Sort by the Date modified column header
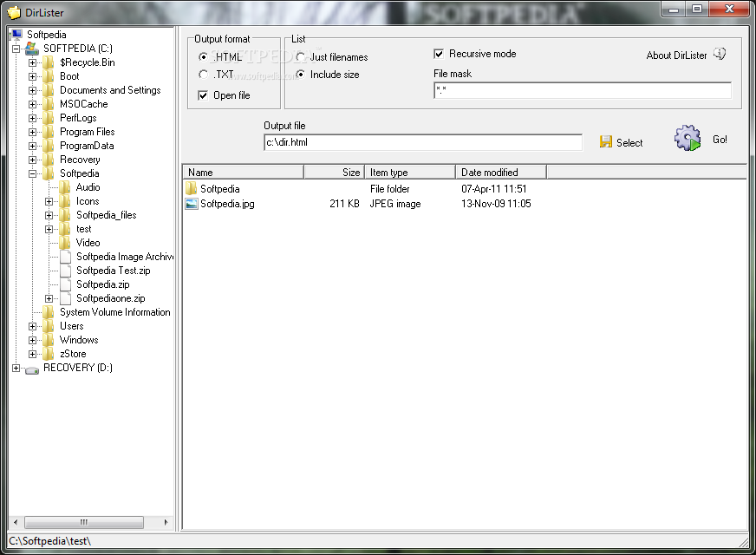Viewport: 756px width, 555px height. (501, 173)
